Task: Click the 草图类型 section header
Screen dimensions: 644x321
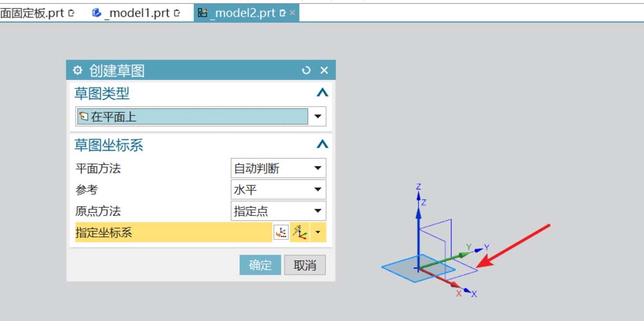Action: (102, 93)
